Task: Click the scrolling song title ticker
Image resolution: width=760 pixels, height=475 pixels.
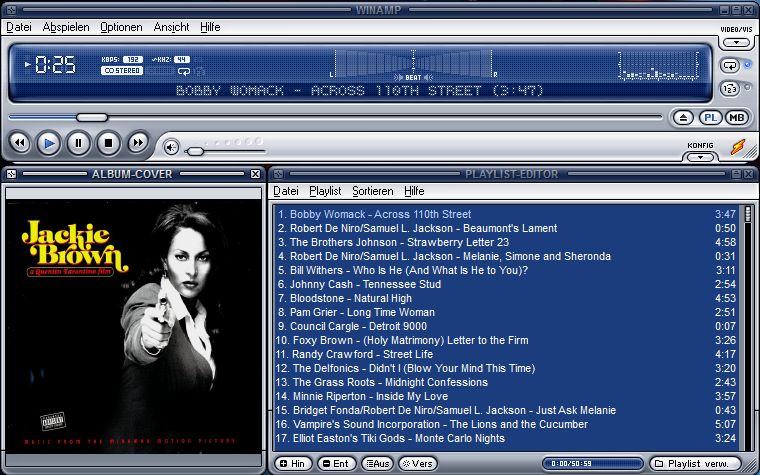Action: 359,91
